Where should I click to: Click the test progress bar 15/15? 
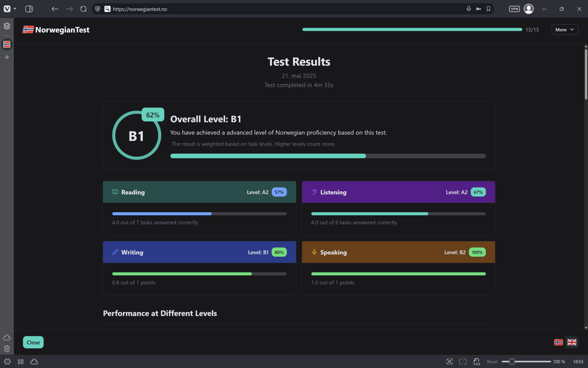click(412, 30)
